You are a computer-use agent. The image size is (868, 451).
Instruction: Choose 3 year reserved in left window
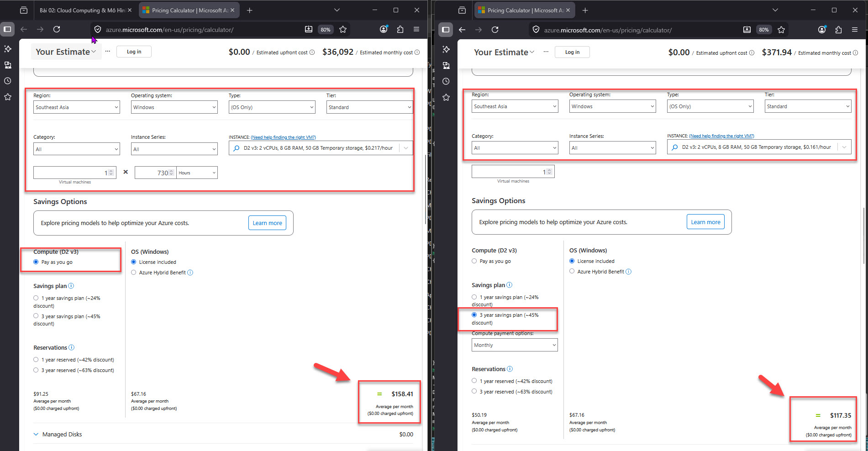[x=36, y=370]
